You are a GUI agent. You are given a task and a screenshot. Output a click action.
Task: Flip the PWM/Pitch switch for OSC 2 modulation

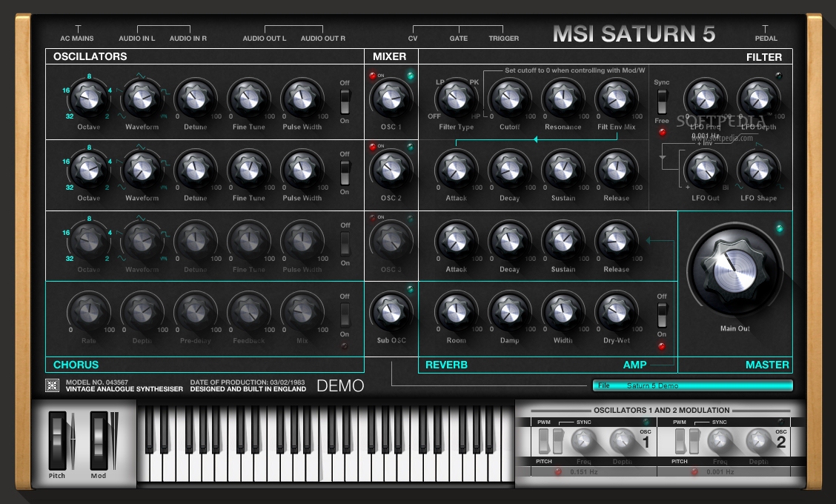[x=680, y=441]
